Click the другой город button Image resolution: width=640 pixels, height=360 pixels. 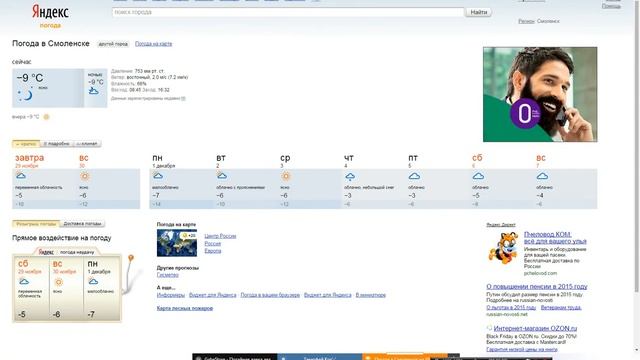[x=113, y=44]
